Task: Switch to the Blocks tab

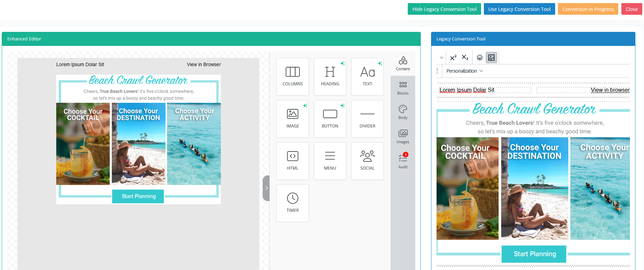Action: 403,88
